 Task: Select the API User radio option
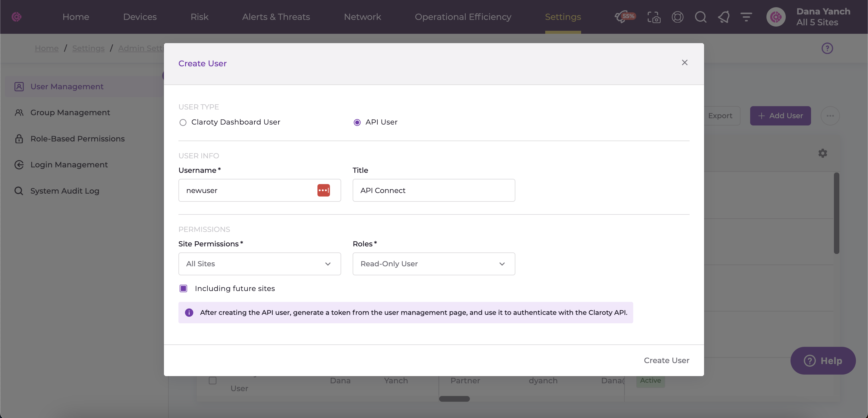tap(357, 122)
